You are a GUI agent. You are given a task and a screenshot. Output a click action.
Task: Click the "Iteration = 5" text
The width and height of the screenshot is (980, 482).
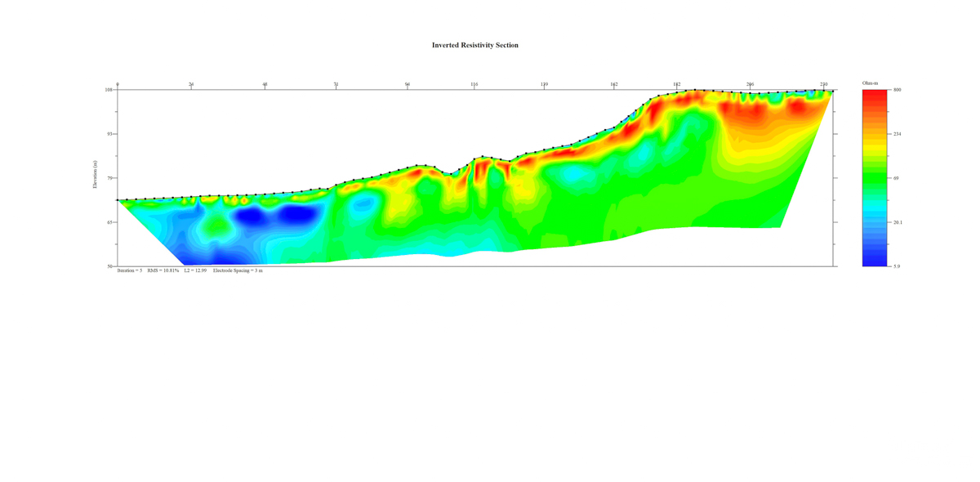130,270
